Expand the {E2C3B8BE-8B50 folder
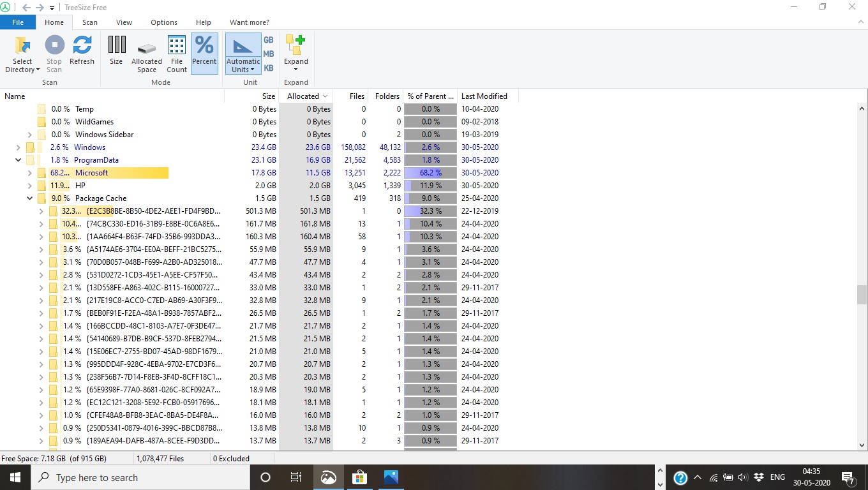868x490 pixels. [41, 211]
